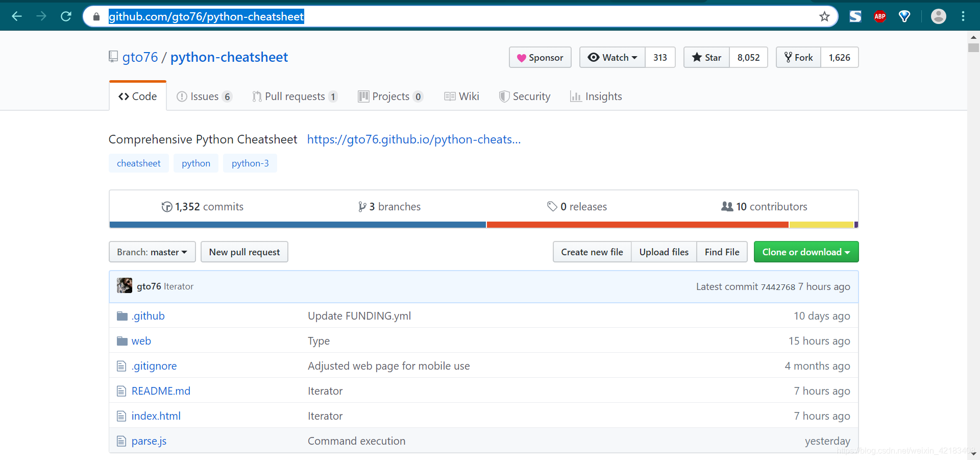This screenshot has width=980, height=460.
Task: View the 3 branches
Action: 389,207
